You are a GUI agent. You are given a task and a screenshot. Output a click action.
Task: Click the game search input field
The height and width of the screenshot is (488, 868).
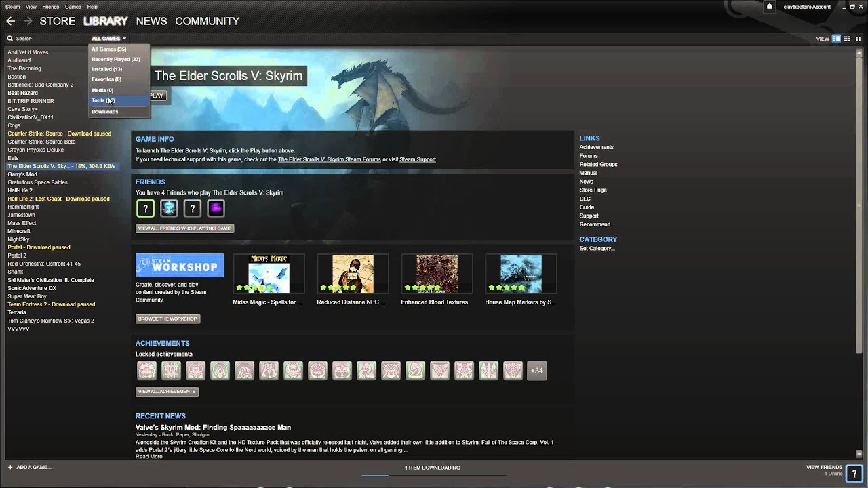(47, 39)
